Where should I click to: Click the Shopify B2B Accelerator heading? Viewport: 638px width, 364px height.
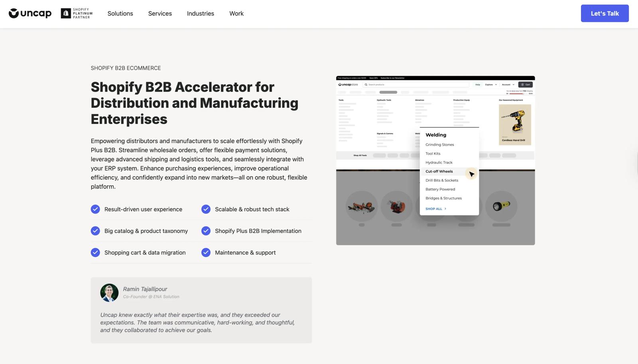pos(195,103)
